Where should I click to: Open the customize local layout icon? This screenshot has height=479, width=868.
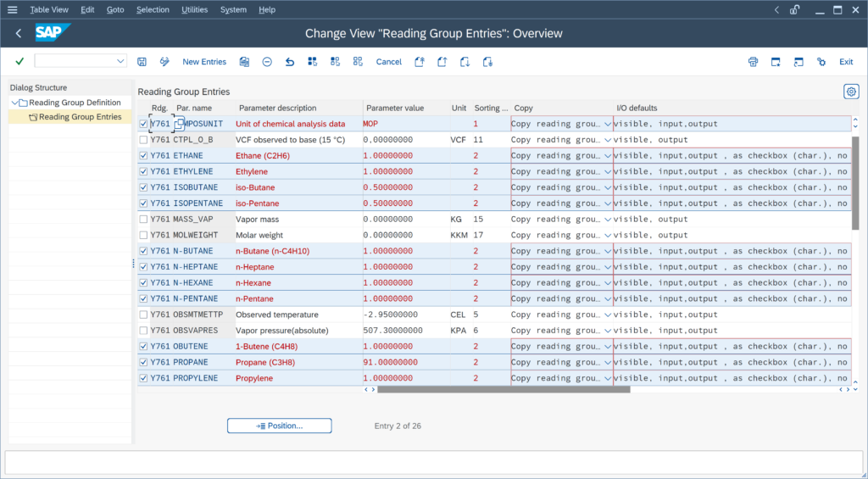click(x=821, y=62)
